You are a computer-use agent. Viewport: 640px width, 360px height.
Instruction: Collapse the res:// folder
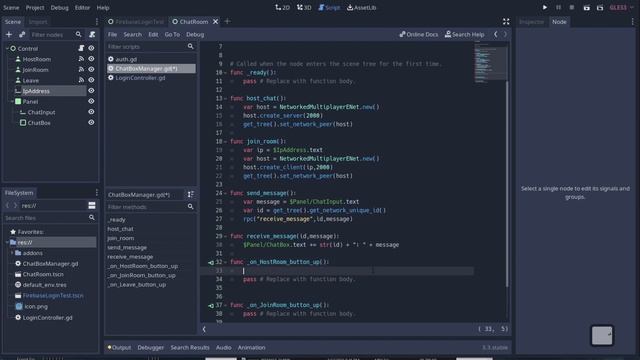coord(7,242)
